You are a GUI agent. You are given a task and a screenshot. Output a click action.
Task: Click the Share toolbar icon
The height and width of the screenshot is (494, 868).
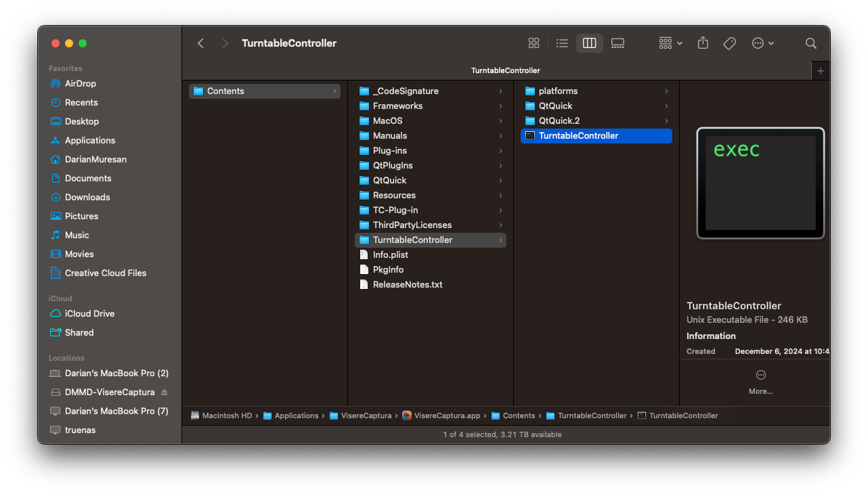point(703,43)
